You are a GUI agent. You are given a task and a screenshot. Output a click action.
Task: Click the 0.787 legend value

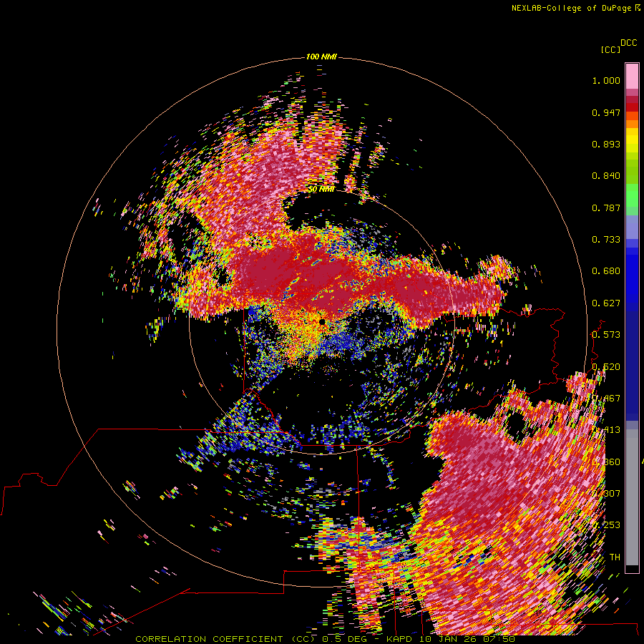tap(606, 208)
